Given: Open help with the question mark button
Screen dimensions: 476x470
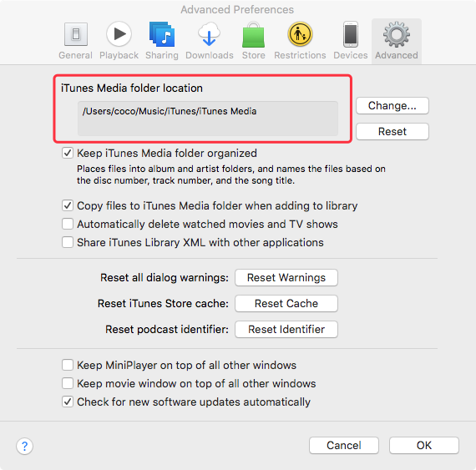Looking at the screenshot, I should [24, 446].
